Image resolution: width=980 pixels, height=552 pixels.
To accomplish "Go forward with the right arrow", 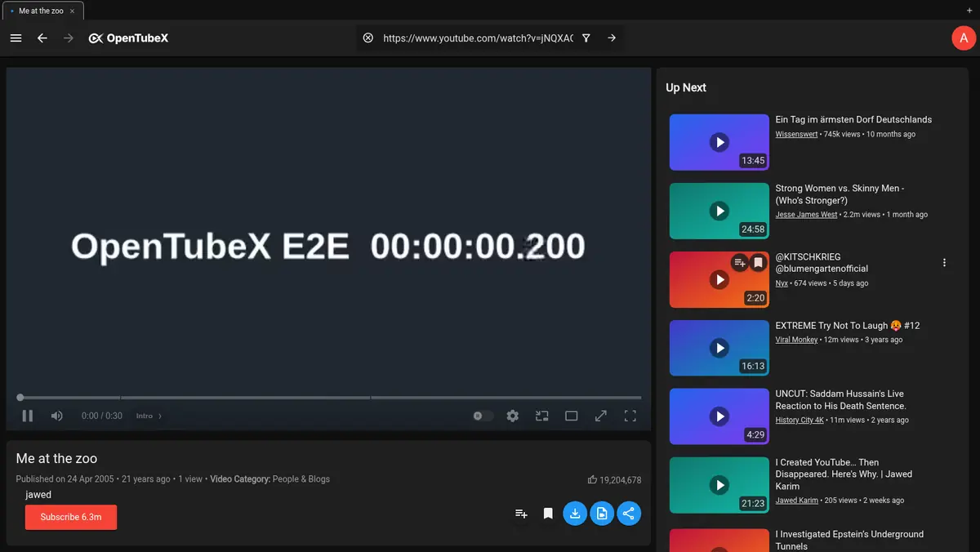I will tap(69, 38).
